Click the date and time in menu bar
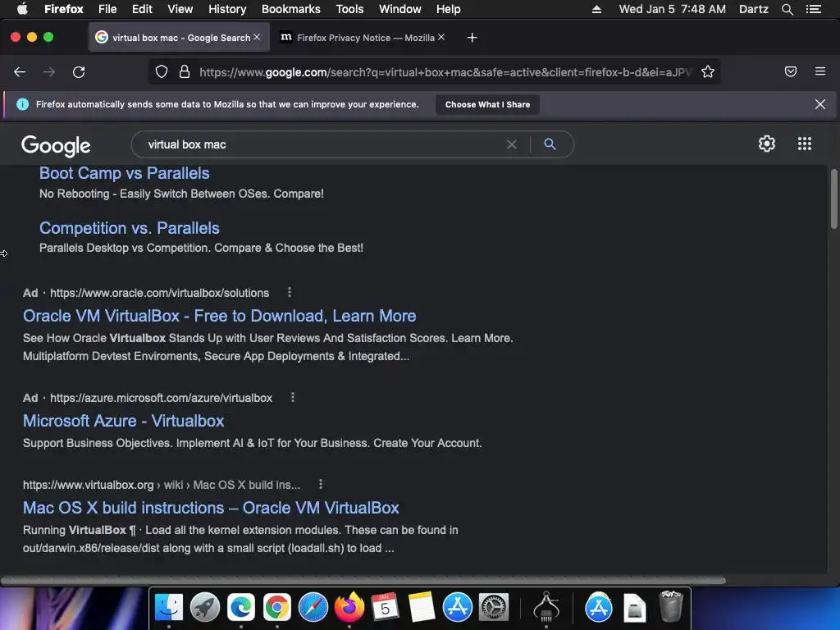 [673, 9]
